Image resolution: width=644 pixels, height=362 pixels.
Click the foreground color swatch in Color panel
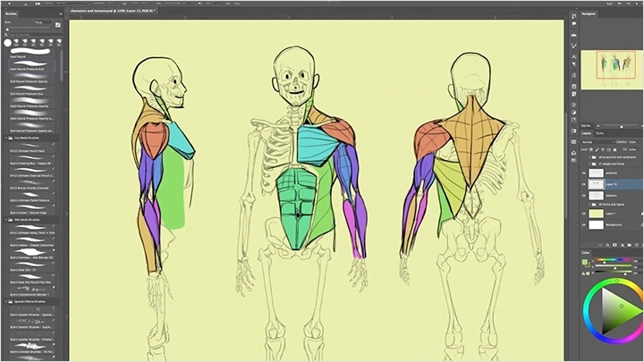584,262
